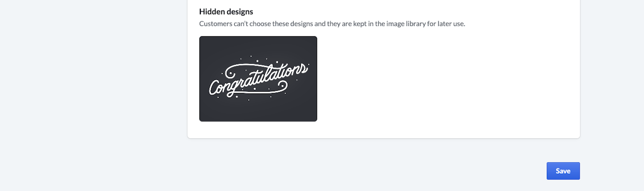The image size is (644, 191).
Task: Hit Save below the Hidden designs card
Action: pos(563,171)
